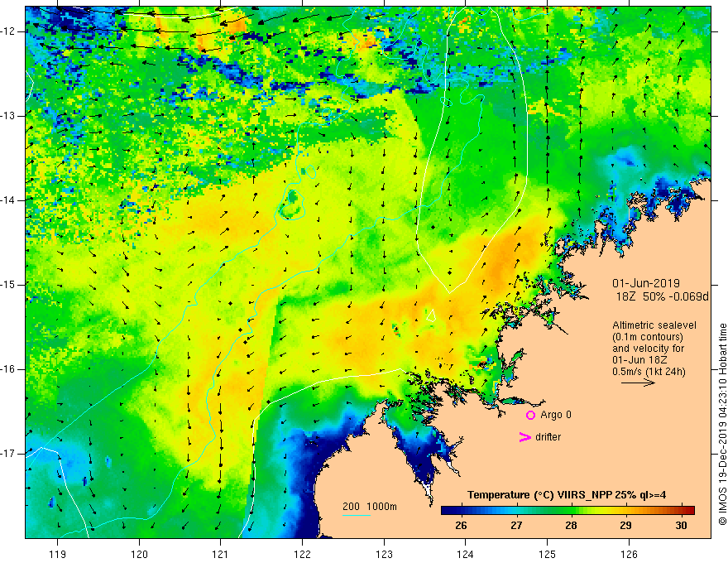Click the IMOS copyright timestamp text

point(722,425)
